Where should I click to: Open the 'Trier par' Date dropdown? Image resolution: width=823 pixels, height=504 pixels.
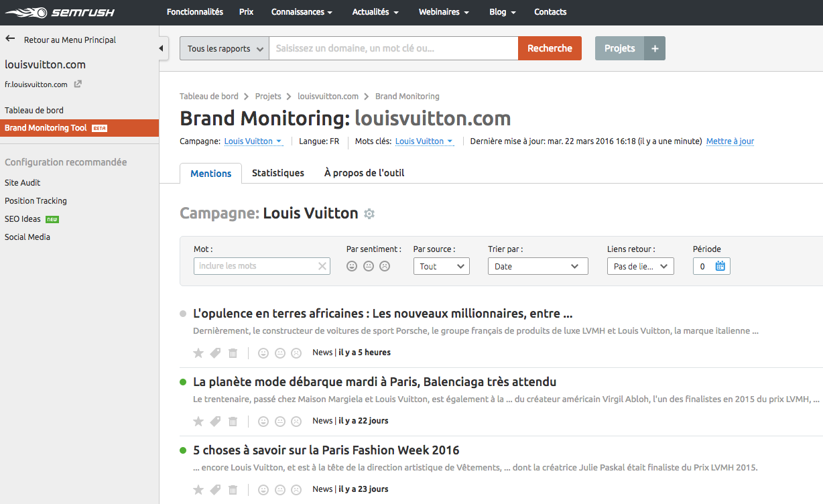[x=538, y=266]
